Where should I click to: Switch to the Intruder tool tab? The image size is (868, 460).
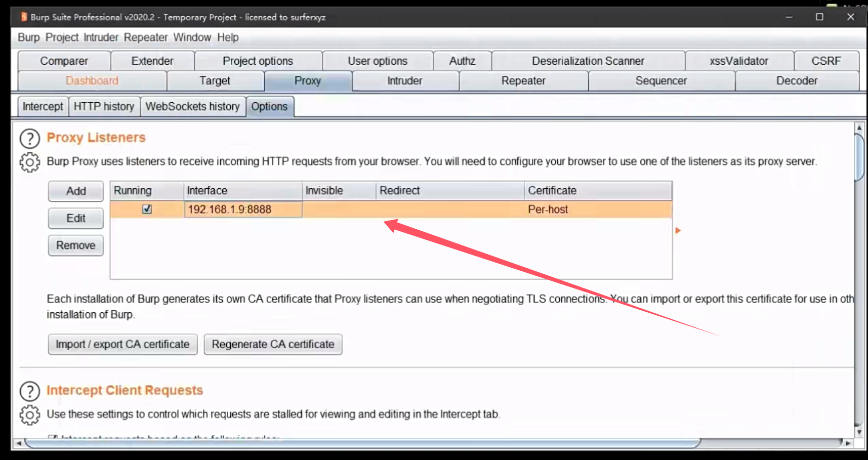(405, 81)
